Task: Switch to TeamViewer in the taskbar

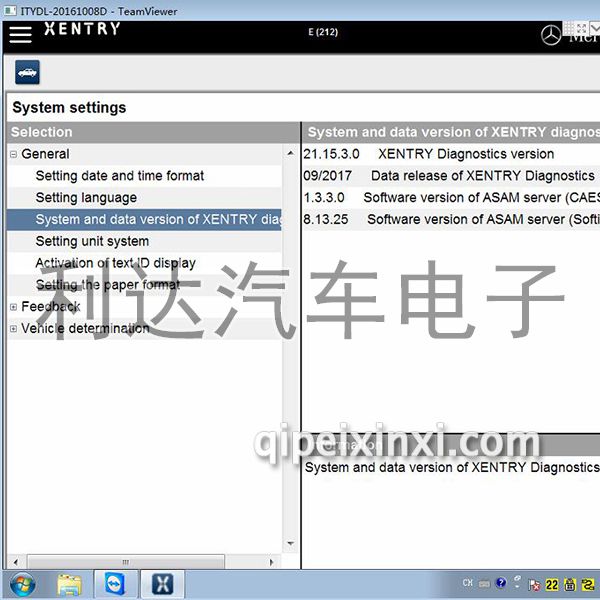Action: click(x=115, y=584)
